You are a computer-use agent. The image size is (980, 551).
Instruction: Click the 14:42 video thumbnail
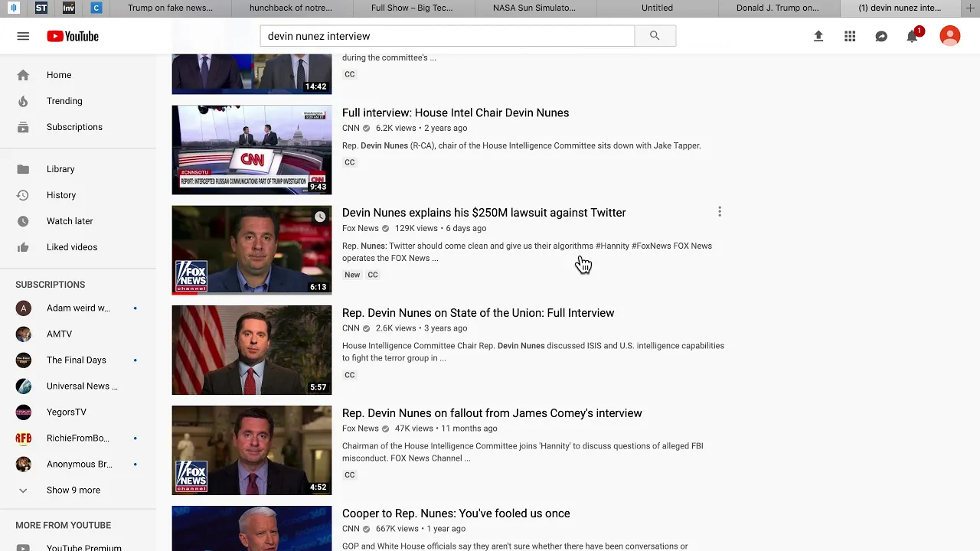(x=252, y=73)
